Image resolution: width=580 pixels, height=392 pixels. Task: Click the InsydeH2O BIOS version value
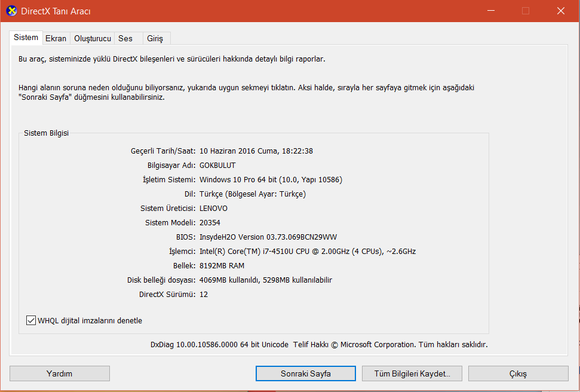click(x=268, y=237)
